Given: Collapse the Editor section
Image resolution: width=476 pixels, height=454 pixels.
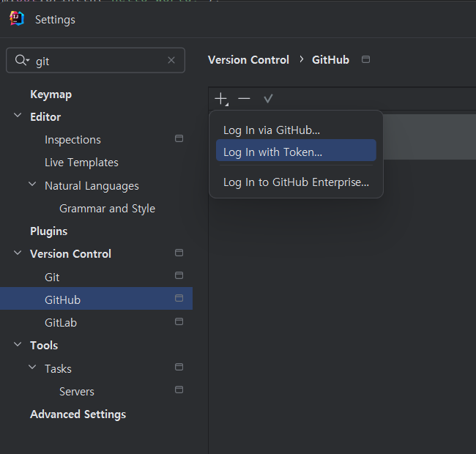Looking at the screenshot, I should [18, 115].
